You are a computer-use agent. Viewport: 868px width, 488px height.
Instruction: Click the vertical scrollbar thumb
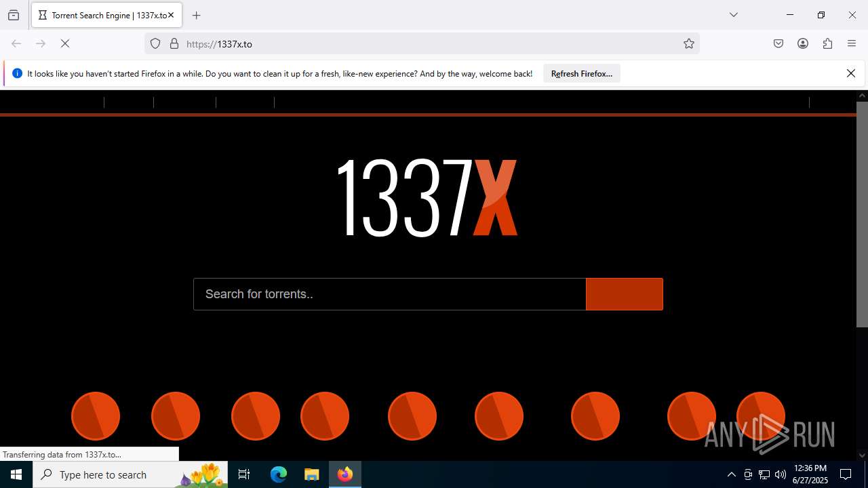862,214
